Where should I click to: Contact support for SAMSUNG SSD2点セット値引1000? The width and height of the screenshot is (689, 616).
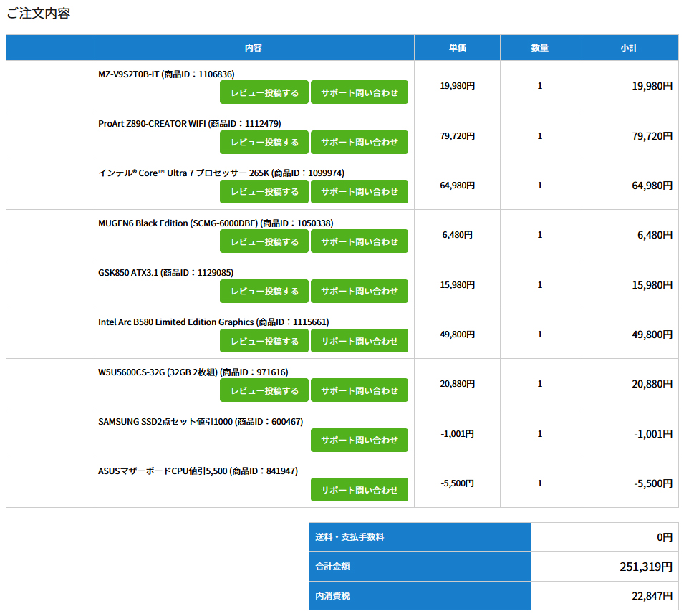point(359,441)
